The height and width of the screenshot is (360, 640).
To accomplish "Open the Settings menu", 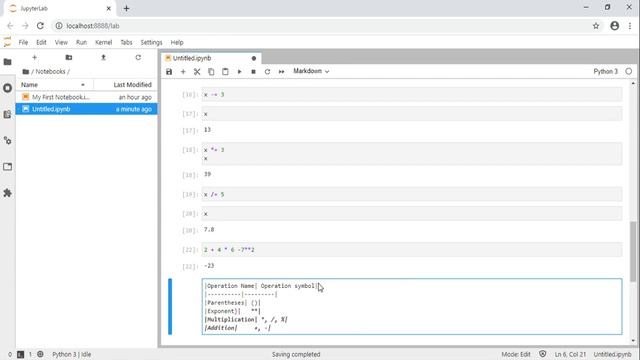I will point(151,42).
